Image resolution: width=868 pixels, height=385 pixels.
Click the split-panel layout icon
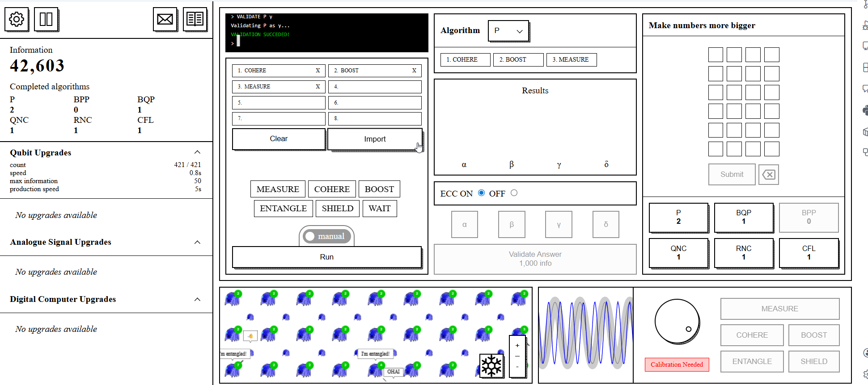[x=46, y=19]
